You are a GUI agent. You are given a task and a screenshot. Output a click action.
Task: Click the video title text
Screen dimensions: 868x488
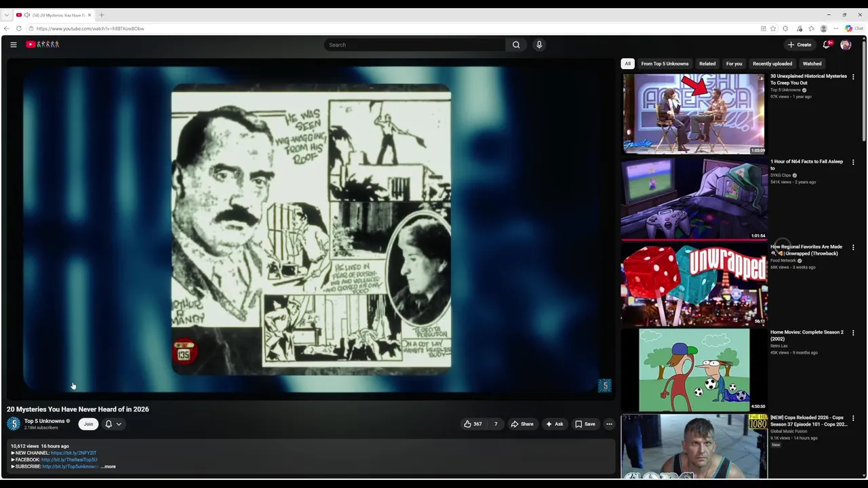tap(78, 409)
